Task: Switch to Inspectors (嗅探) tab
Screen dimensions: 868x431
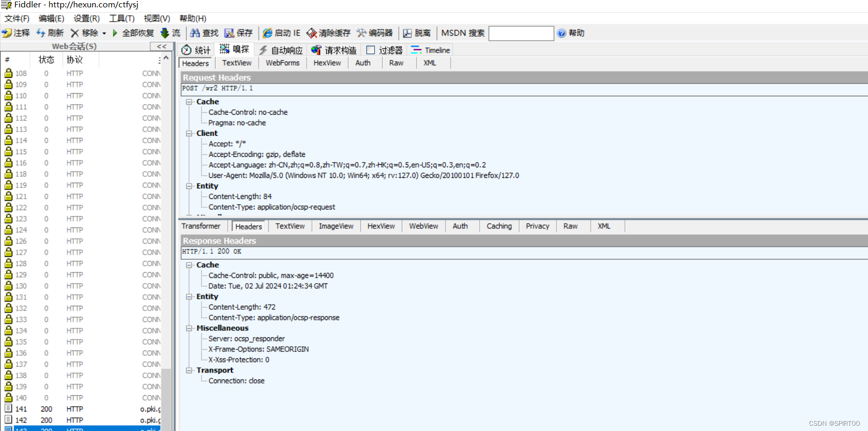Action: 234,49
